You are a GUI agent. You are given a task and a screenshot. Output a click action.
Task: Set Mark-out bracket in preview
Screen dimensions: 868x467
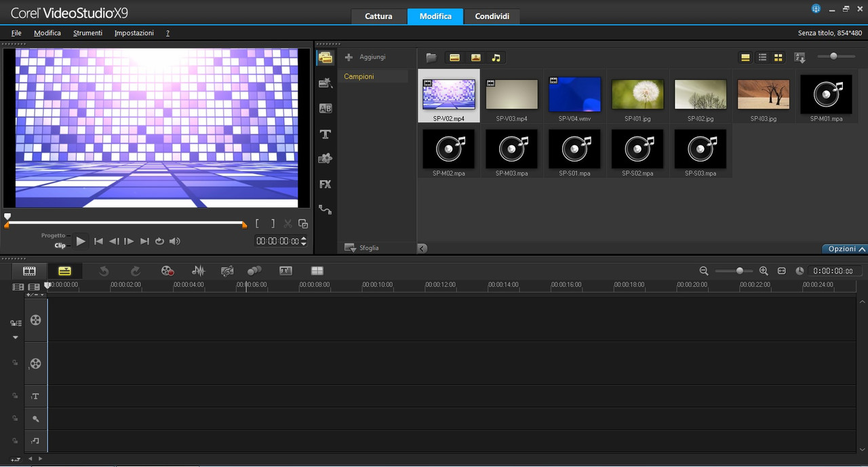point(273,223)
